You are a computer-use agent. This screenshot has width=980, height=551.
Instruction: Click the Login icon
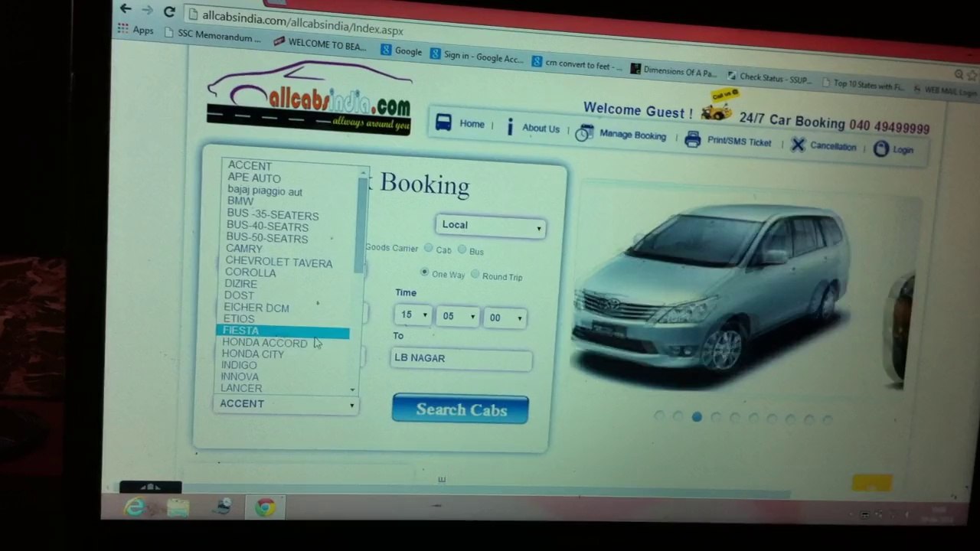point(881,148)
